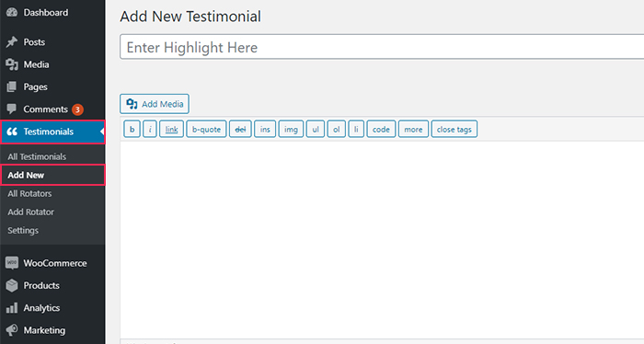Click the Comments speech bubble icon

tap(12, 109)
